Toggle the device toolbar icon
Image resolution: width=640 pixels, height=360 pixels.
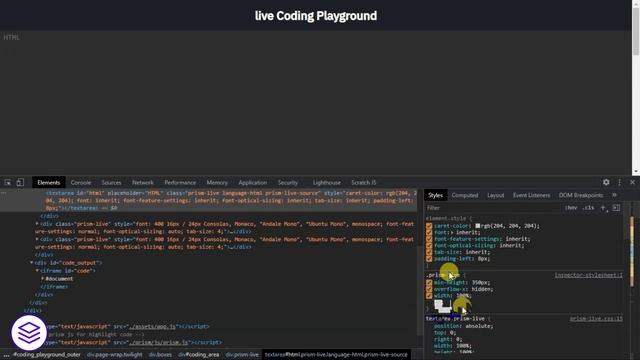pos(20,182)
